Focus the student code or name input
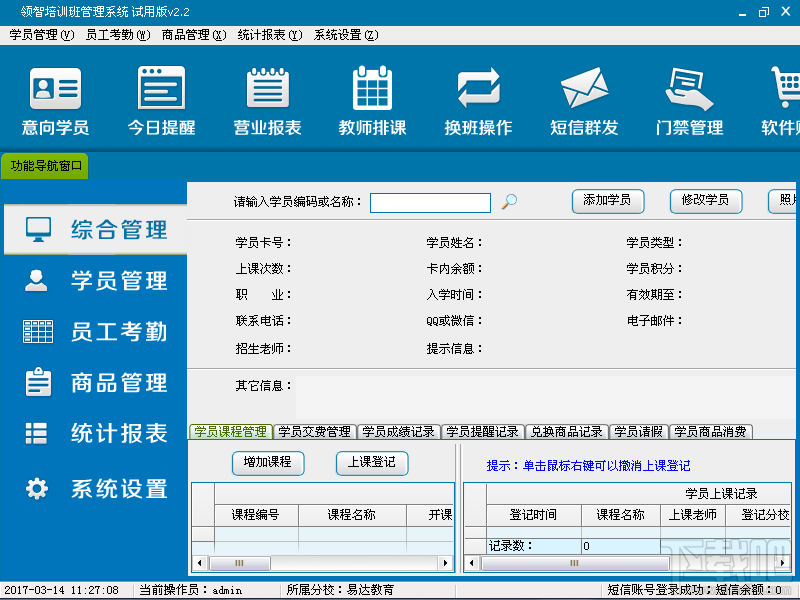The height and width of the screenshot is (600, 800). [x=430, y=203]
